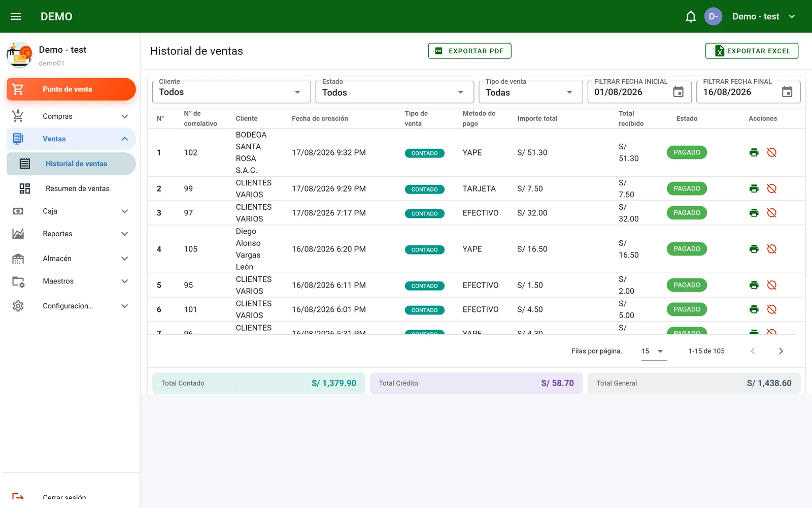Print sale with correlativo 97
This screenshot has width=812, height=508.
[x=754, y=213]
